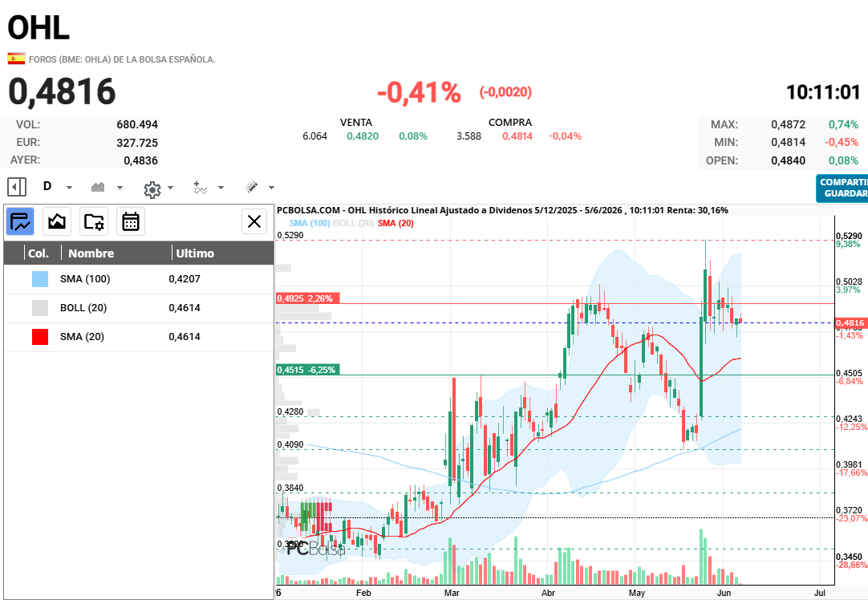
Task: Click the VENTA volume 6.064
Action: coord(315,136)
